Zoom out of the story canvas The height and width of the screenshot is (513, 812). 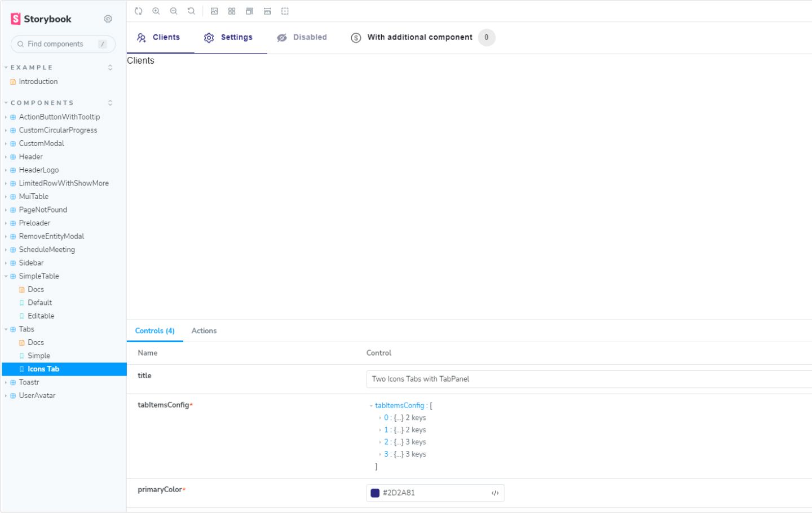pos(174,11)
